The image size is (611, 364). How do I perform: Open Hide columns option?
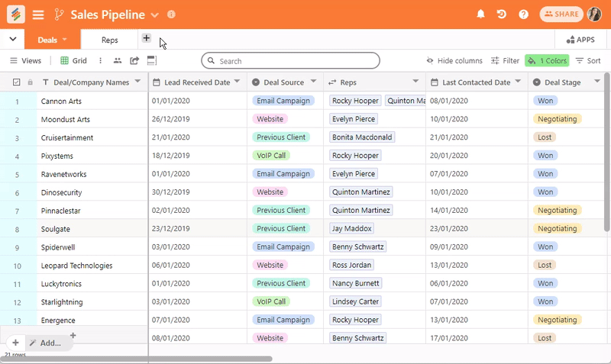click(x=454, y=61)
